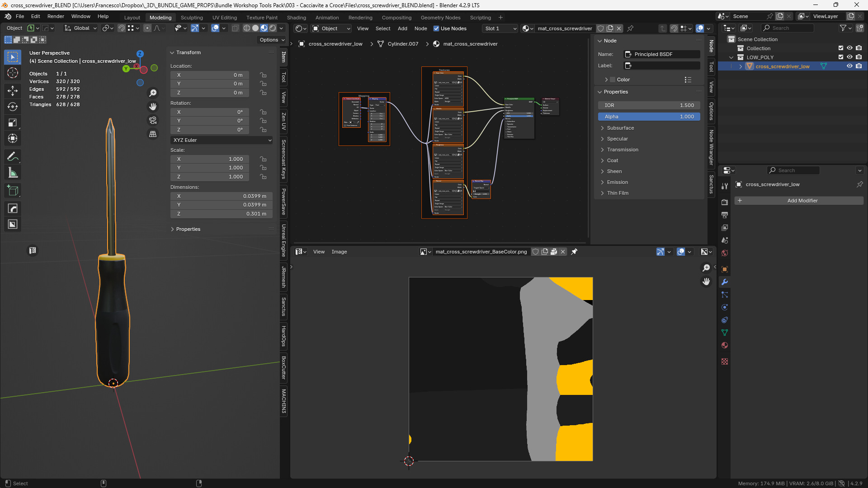Uncheck the LOW_POLY exclude checkbox
The image size is (868, 488).
point(841,57)
